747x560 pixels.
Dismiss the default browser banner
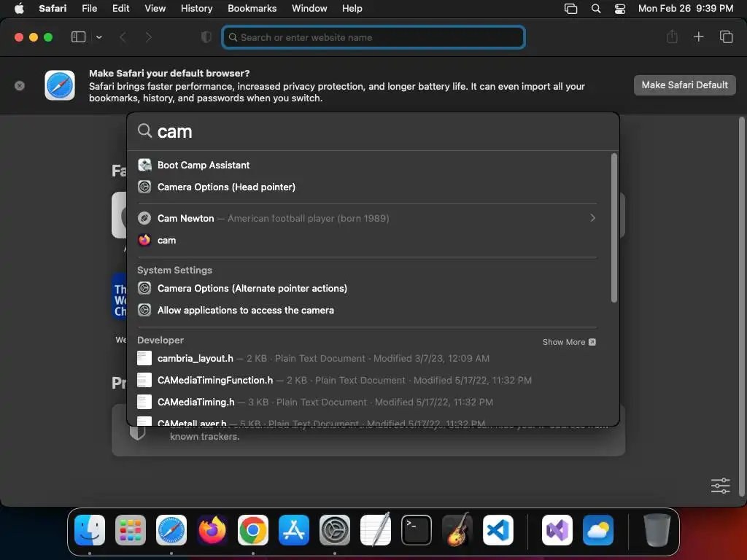(x=20, y=86)
